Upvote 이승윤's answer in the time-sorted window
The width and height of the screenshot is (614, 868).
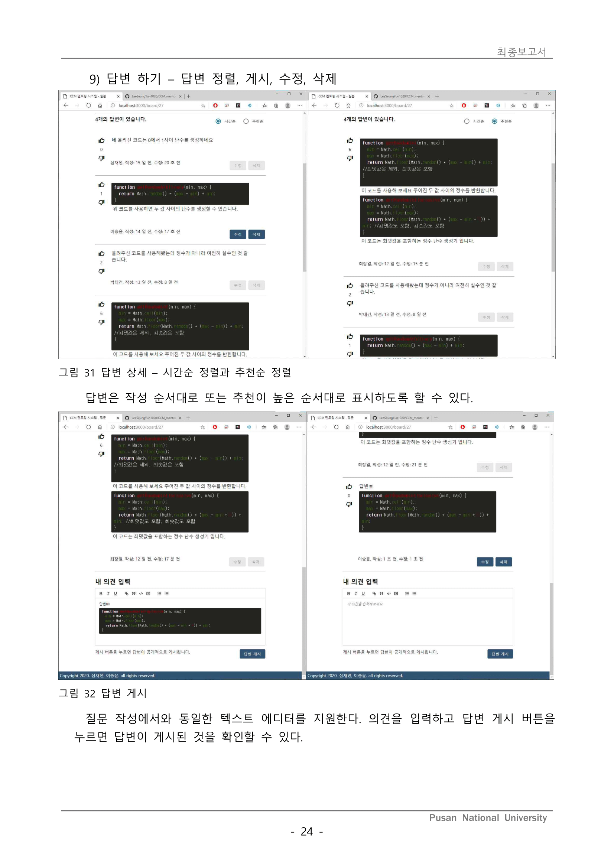click(x=101, y=185)
